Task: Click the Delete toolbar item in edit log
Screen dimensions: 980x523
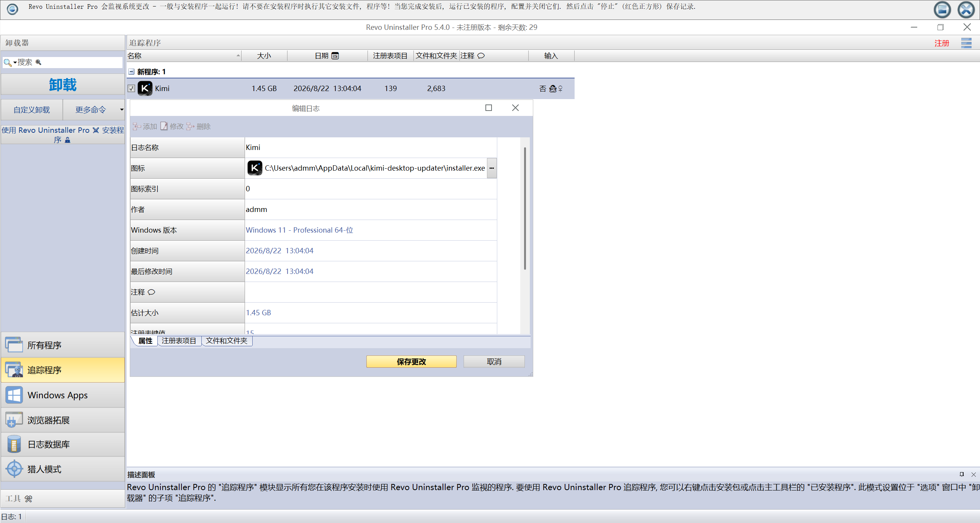Action: pyautogui.click(x=199, y=127)
